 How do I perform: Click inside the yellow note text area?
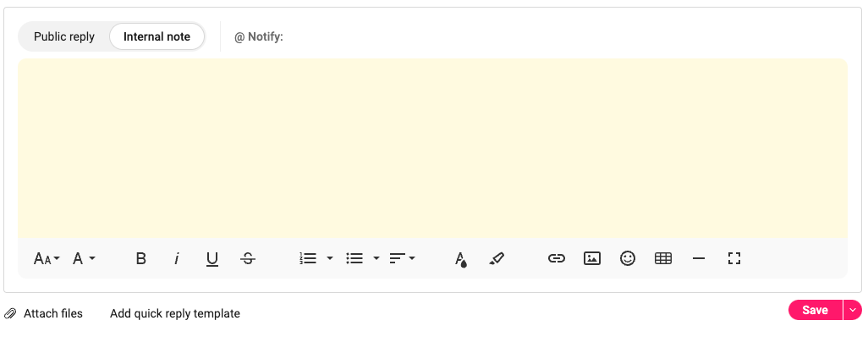[432, 148]
